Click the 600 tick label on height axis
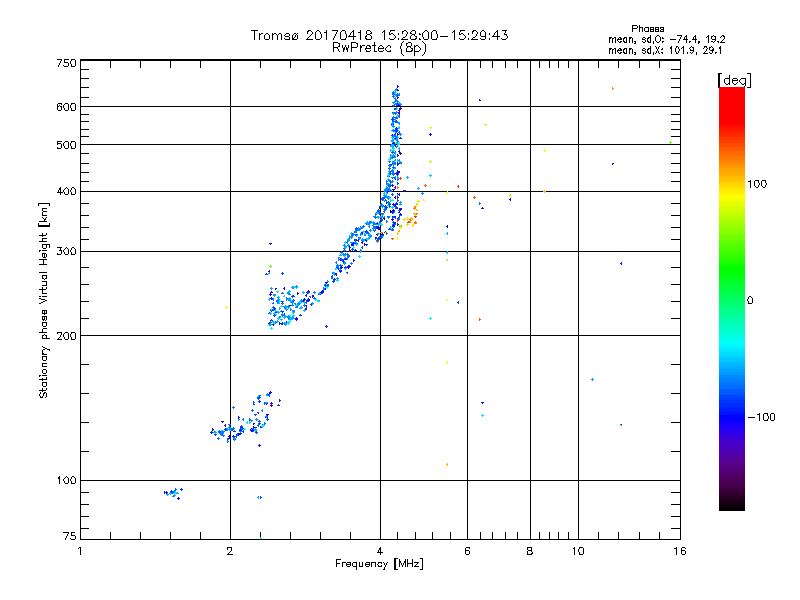 (66, 107)
